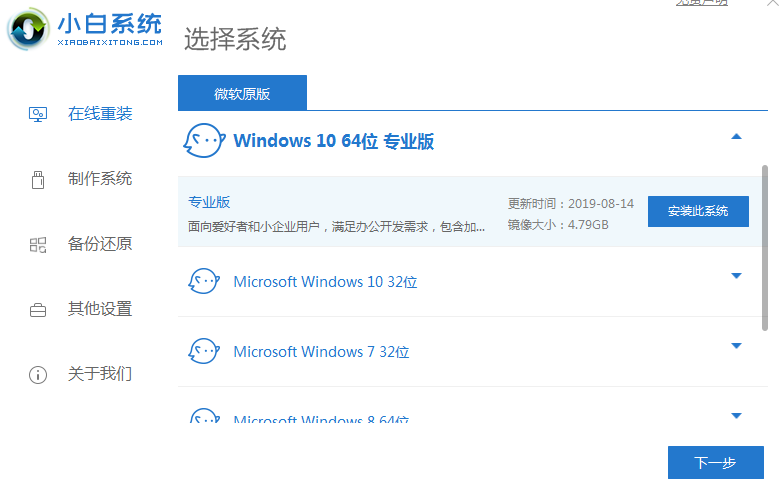Click the 下一步 button

[x=715, y=462]
